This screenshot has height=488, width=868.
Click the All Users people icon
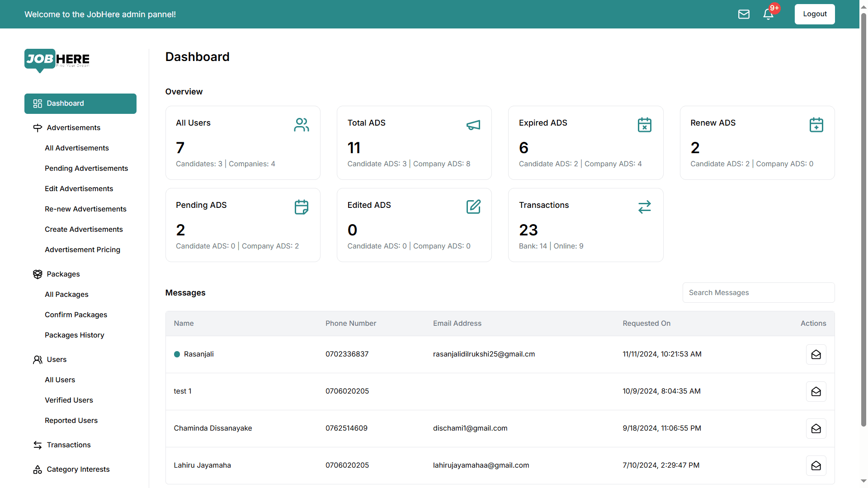tap(301, 125)
